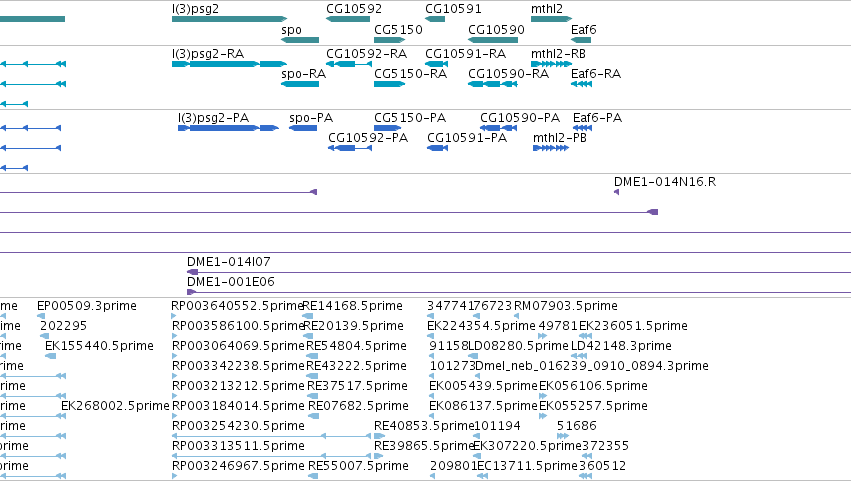
Task: Open EST RP003184014.5prime
Action: 238,406
